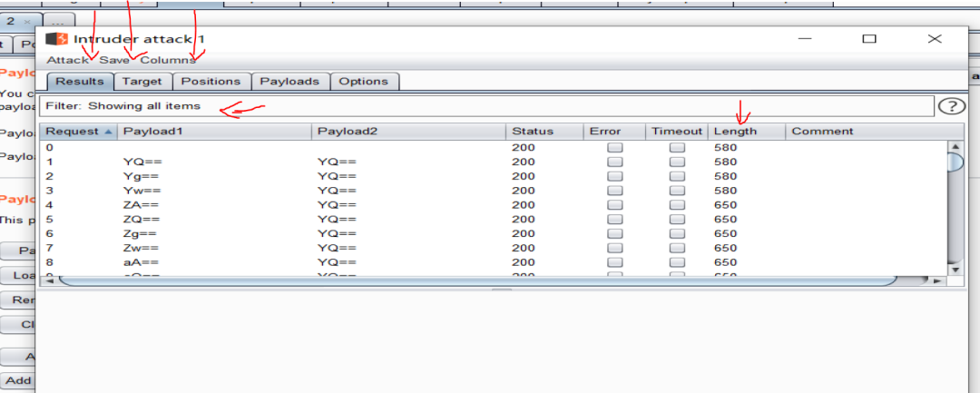
Task: Toggle Error checkbox in request 4 row
Action: click(x=615, y=205)
